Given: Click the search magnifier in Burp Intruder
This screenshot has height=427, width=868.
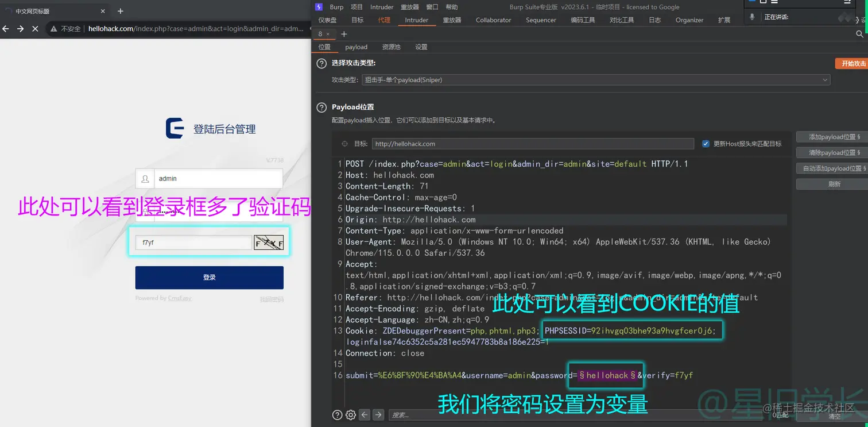Looking at the screenshot, I should [x=859, y=34].
